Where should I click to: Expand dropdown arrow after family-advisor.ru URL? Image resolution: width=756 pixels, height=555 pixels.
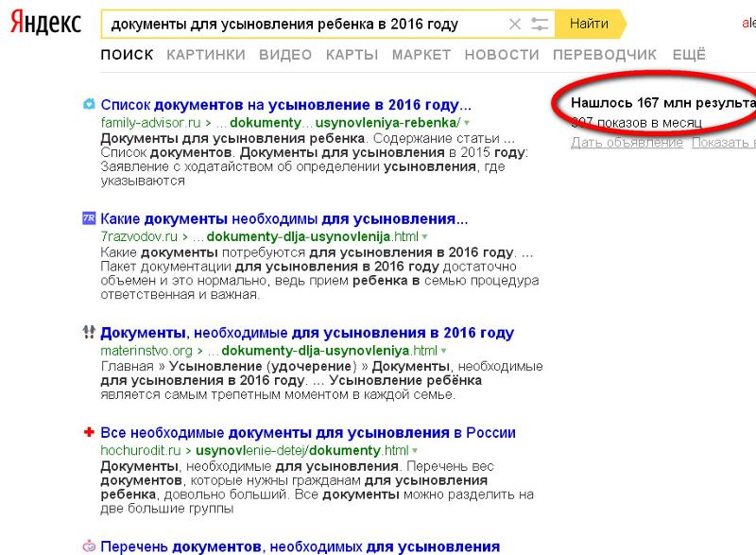click(x=467, y=123)
